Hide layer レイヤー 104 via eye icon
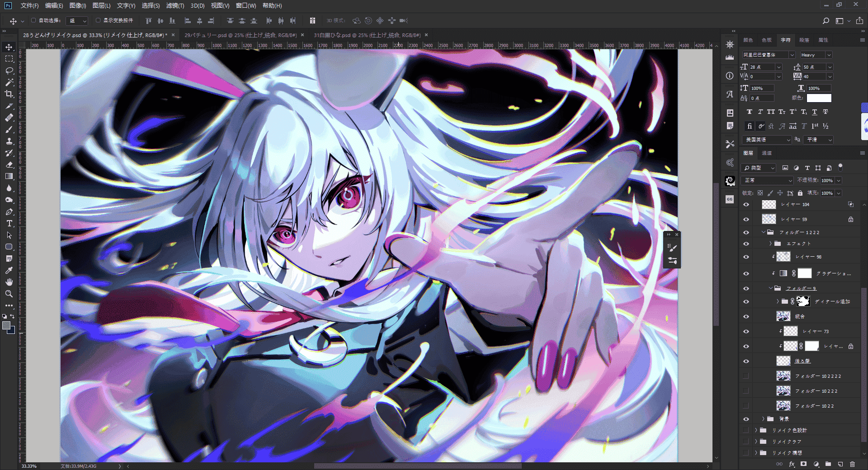Image resolution: width=868 pixels, height=470 pixels. (746, 205)
